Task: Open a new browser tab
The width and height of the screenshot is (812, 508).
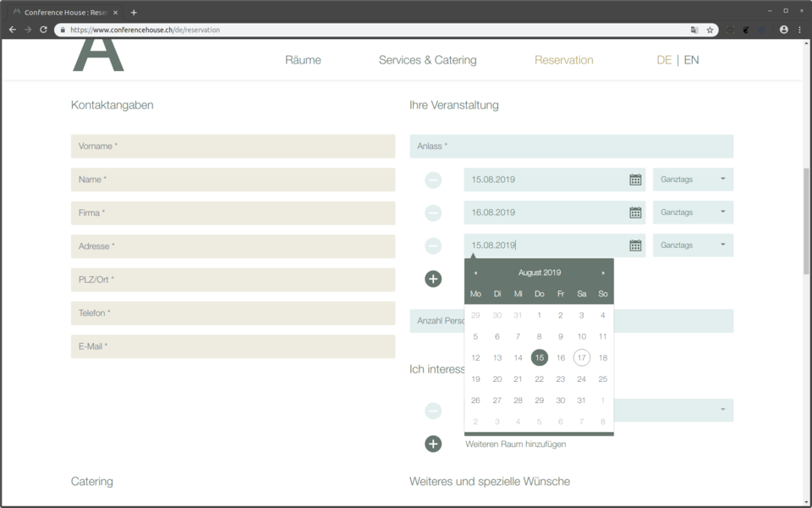Action: (134, 13)
